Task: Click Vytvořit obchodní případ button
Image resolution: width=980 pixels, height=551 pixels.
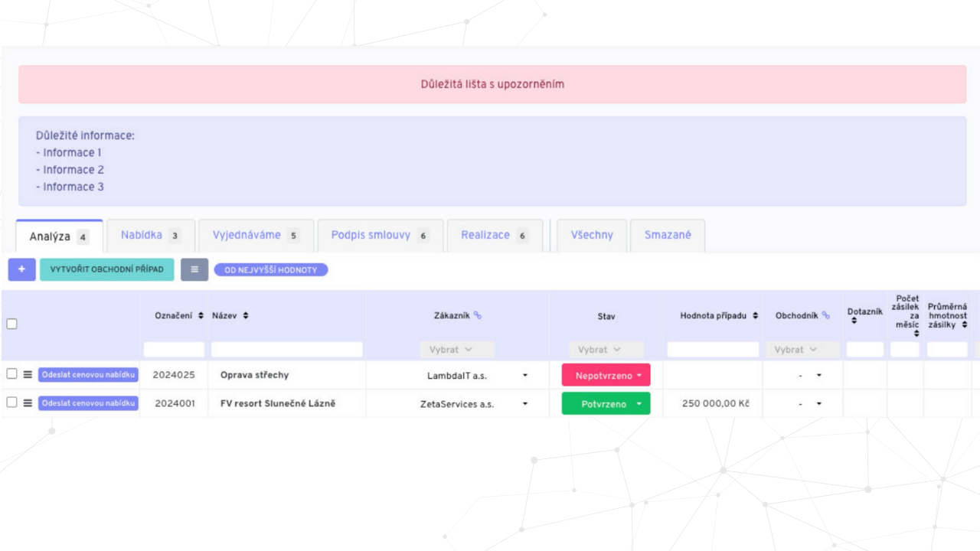Action: (x=106, y=269)
